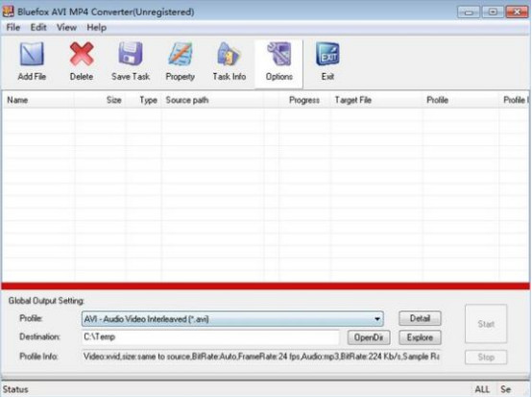Close the Bluefox converter window
This screenshot has height=397, width=532.
tap(517, 12)
